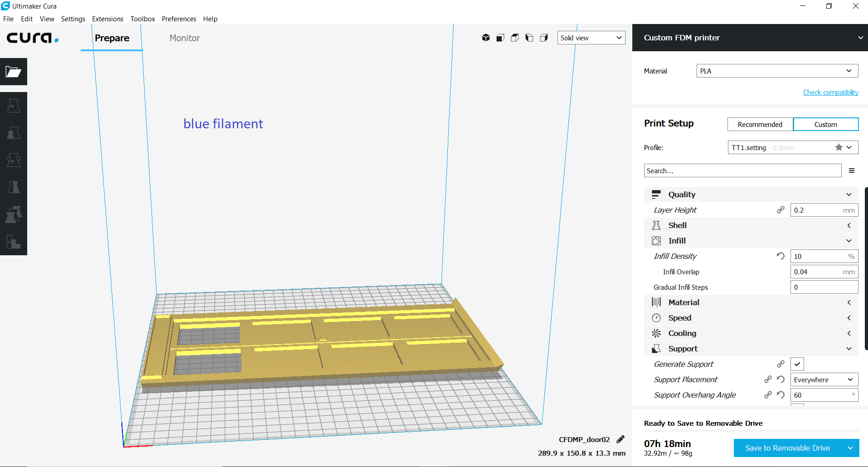Screen dimensions: 868x467
Task: Open the Toolbox menu
Action: click(x=143, y=19)
